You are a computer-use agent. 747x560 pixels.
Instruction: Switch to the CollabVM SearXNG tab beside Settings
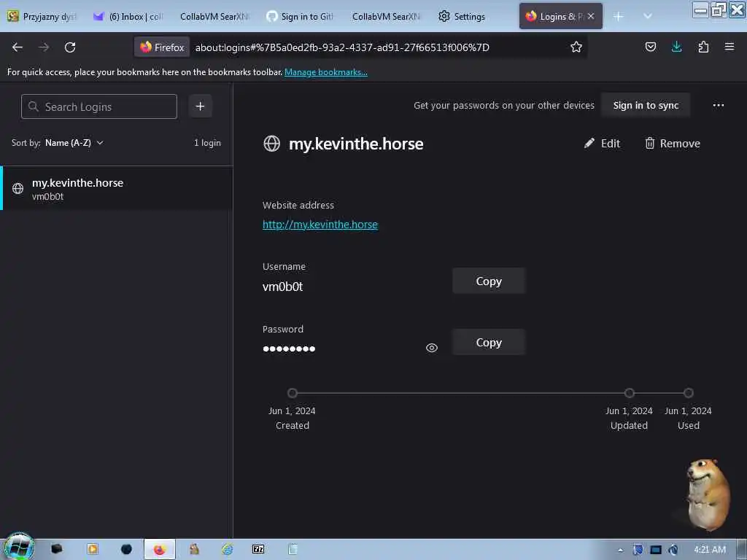point(386,17)
